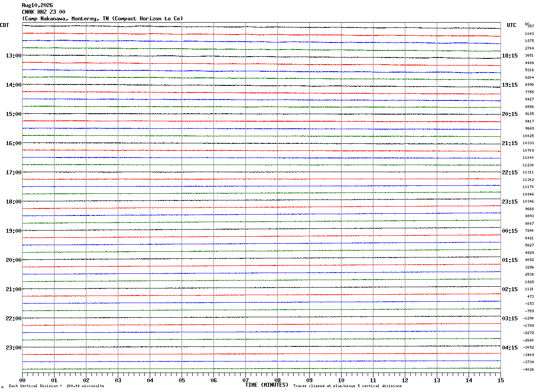Click the DC offset value 473
536x392 pixels.
pos(531,296)
